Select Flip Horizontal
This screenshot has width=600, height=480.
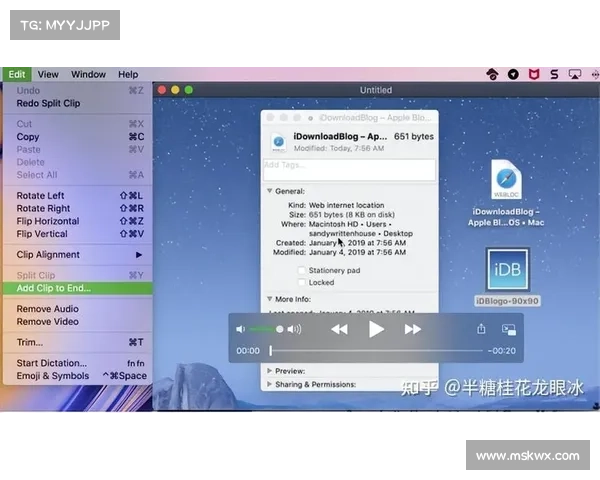[x=78, y=221]
